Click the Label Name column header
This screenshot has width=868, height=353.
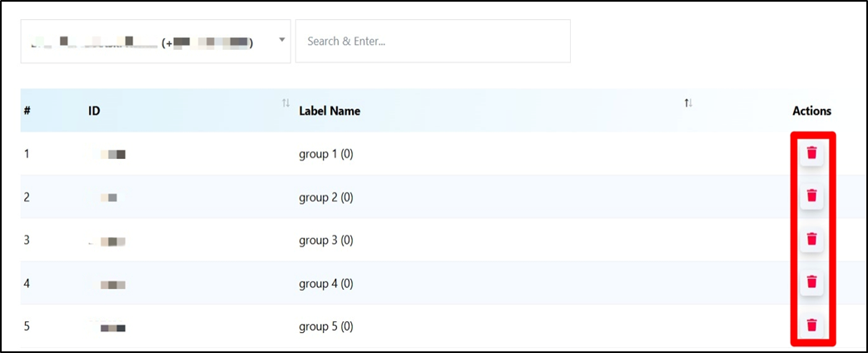point(330,111)
